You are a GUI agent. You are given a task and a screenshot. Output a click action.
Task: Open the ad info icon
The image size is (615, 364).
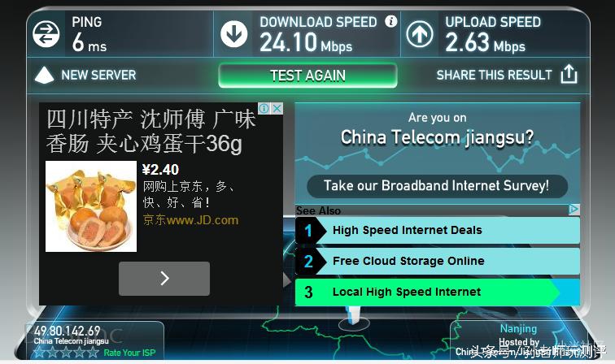point(264,109)
